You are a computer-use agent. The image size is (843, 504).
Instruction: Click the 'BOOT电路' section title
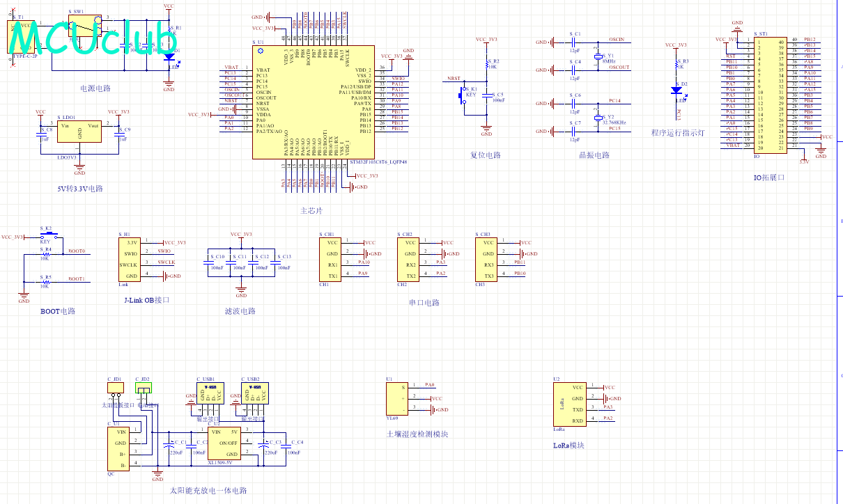tap(58, 311)
